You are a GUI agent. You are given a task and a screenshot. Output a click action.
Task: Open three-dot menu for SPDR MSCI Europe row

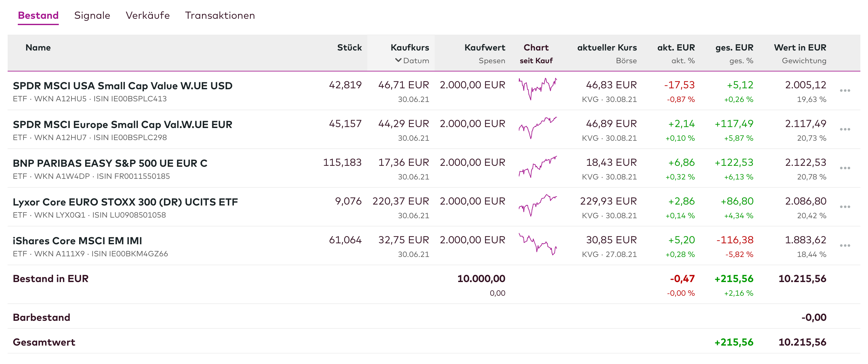pyautogui.click(x=845, y=129)
